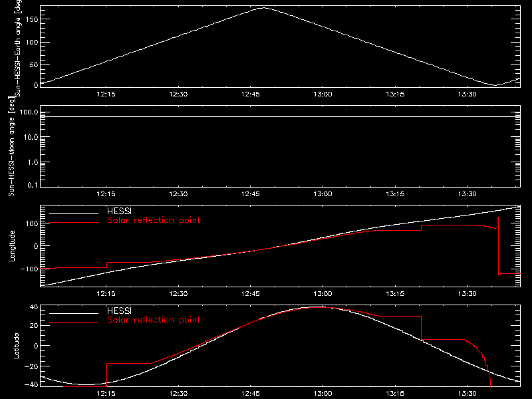Click the flat white line in Moon angle plot
Screen dimensions: 532x399
(x=280, y=117)
